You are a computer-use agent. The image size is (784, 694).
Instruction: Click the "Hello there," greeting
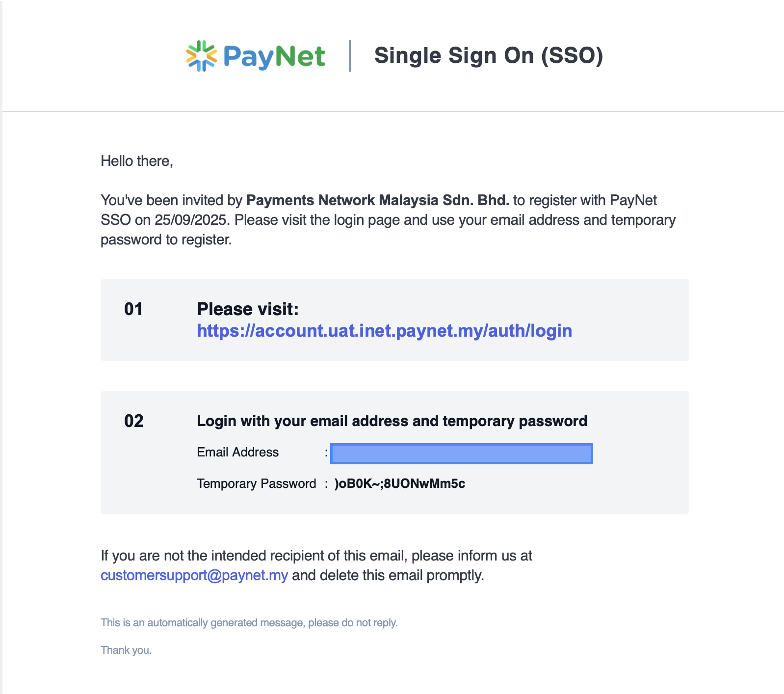[137, 161]
